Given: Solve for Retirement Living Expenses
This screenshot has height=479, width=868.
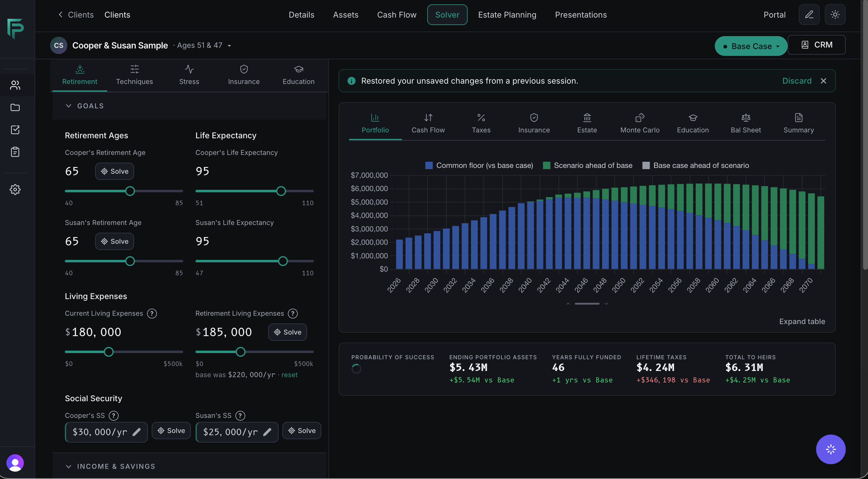Looking at the screenshot, I should pyautogui.click(x=287, y=332).
